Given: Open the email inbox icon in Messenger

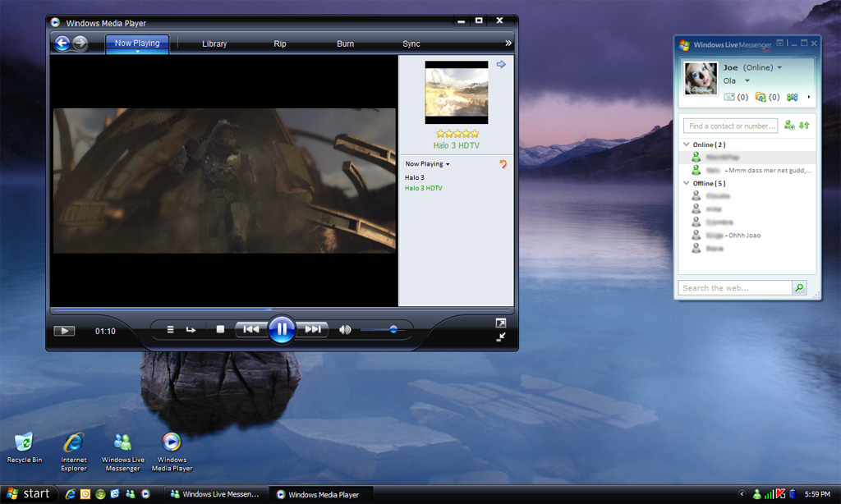Looking at the screenshot, I should (729, 97).
